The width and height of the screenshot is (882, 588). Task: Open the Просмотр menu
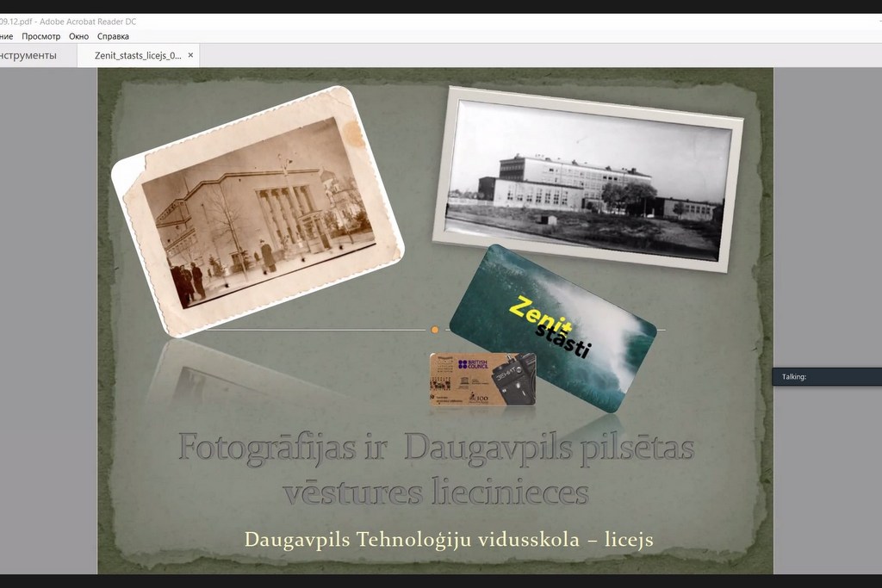pyautogui.click(x=41, y=36)
